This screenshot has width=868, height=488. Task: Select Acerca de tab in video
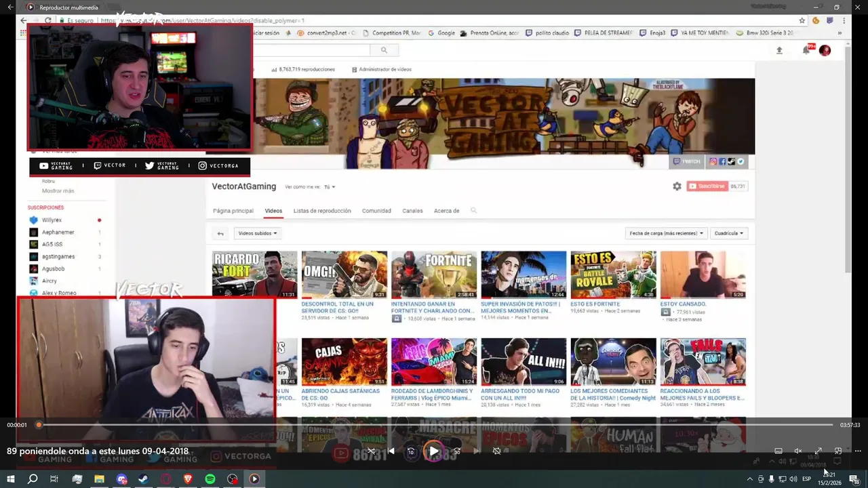pos(446,211)
